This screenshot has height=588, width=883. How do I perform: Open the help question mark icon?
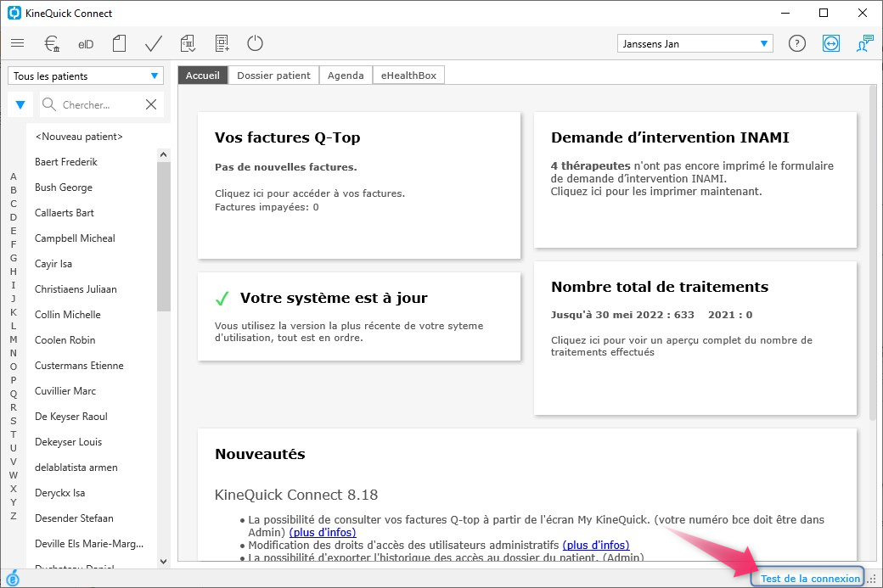797,43
